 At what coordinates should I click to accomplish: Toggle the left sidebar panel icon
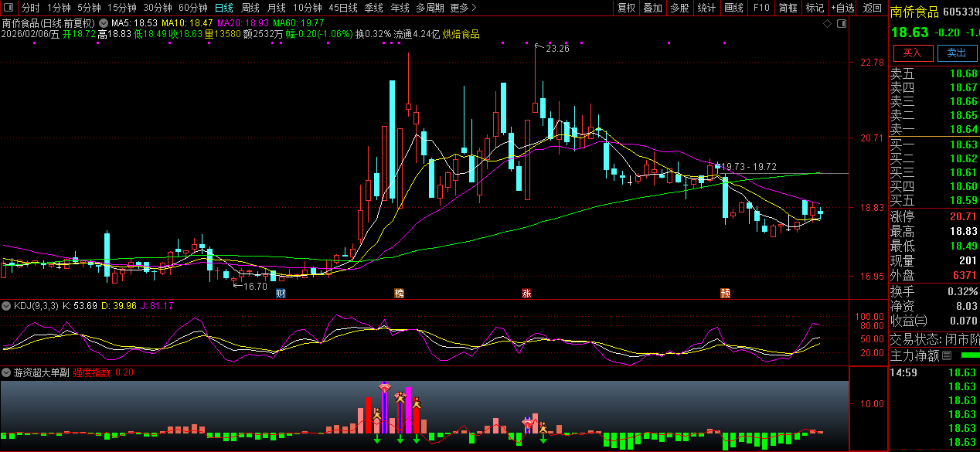9,8
